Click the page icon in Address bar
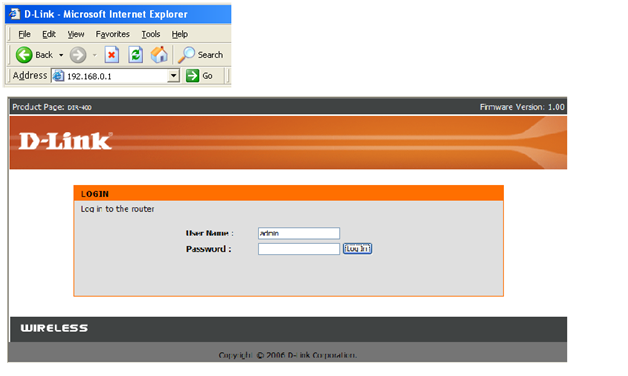628x376 pixels. point(58,76)
